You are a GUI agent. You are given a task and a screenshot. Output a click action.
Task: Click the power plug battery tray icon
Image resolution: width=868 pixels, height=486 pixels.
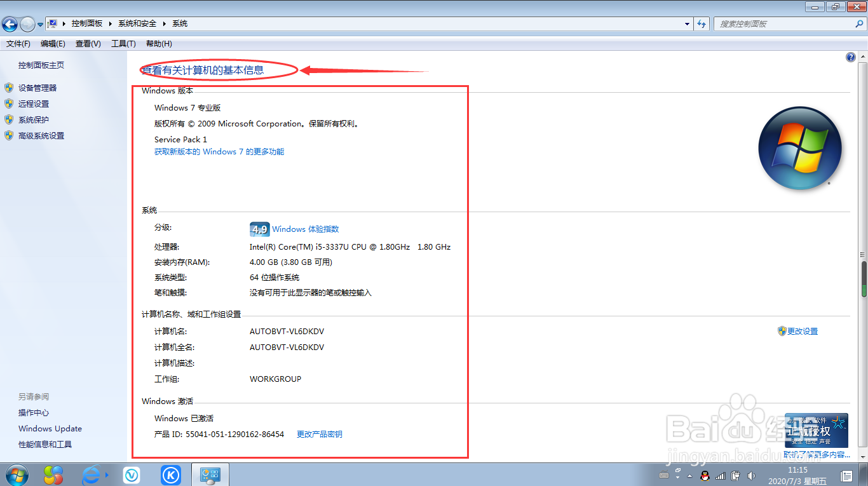[736, 476]
